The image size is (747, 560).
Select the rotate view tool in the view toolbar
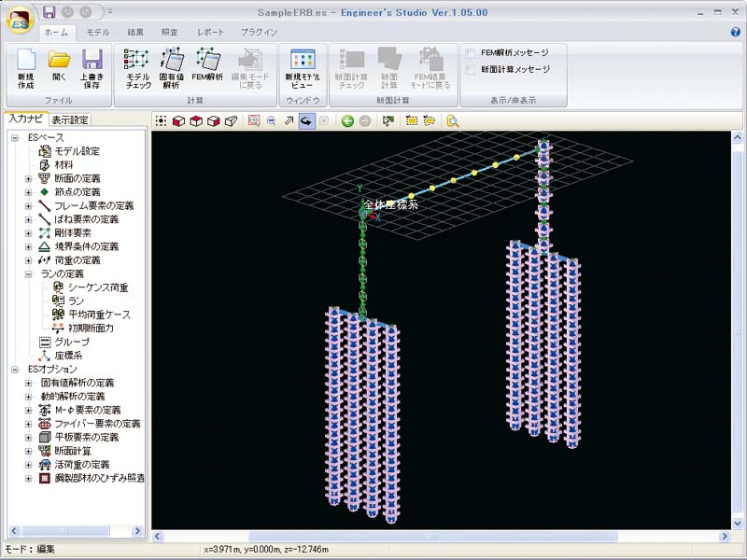(x=306, y=121)
